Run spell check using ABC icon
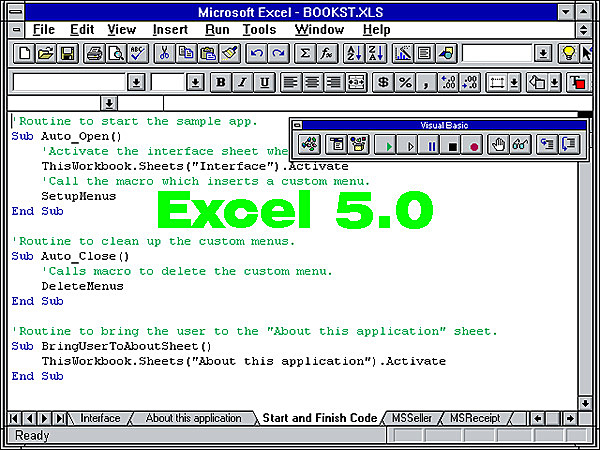 tap(137, 54)
